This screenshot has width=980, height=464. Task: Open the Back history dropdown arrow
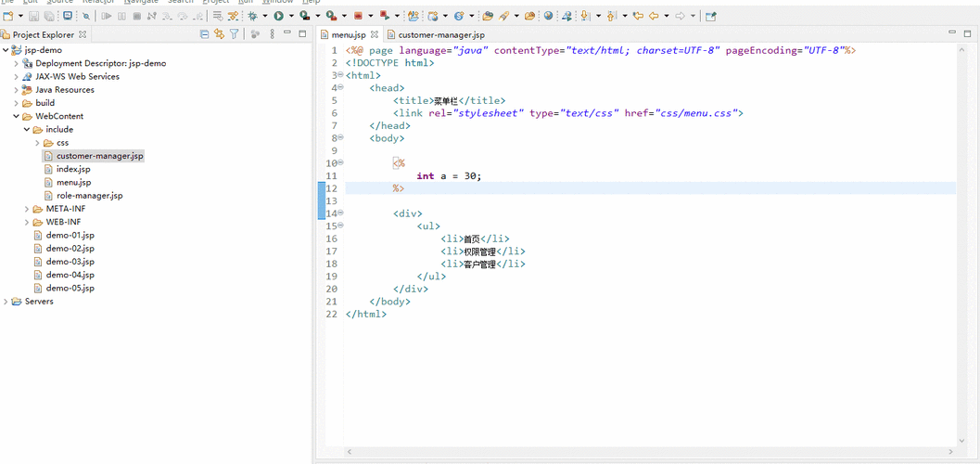(x=667, y=16)
